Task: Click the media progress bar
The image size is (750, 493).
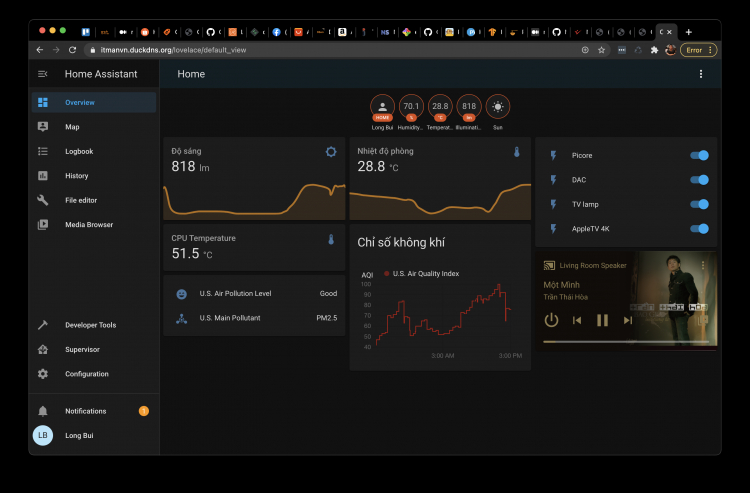Action: (626, 341)
